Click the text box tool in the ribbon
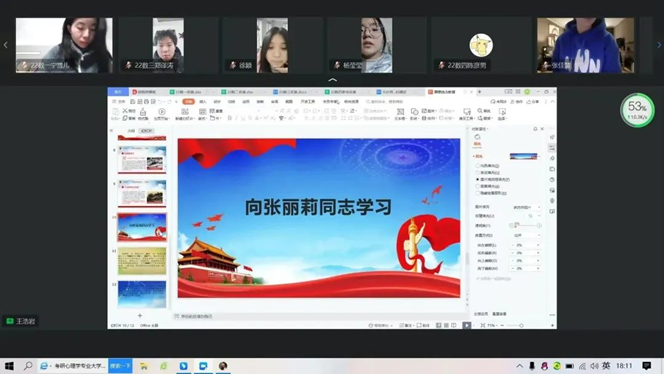The height and width of the screenshot is (374, 664). (x=400, y=114)
